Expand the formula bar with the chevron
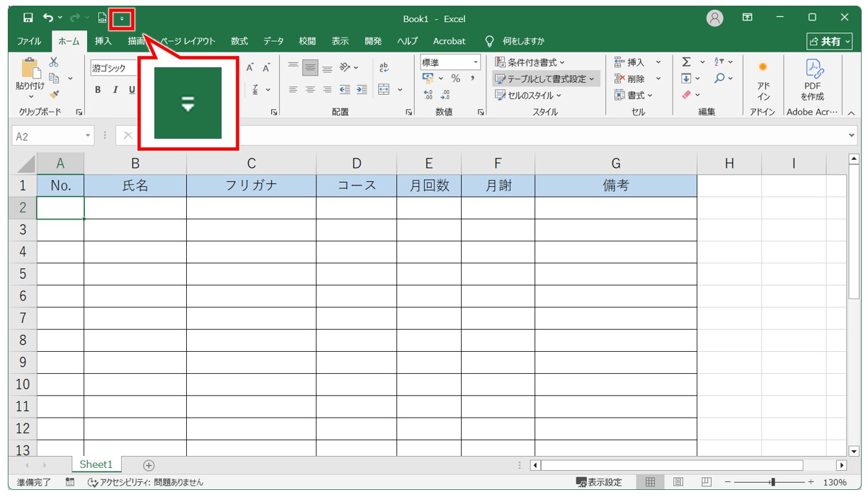 pyautogui.click(x=852, y=135)
